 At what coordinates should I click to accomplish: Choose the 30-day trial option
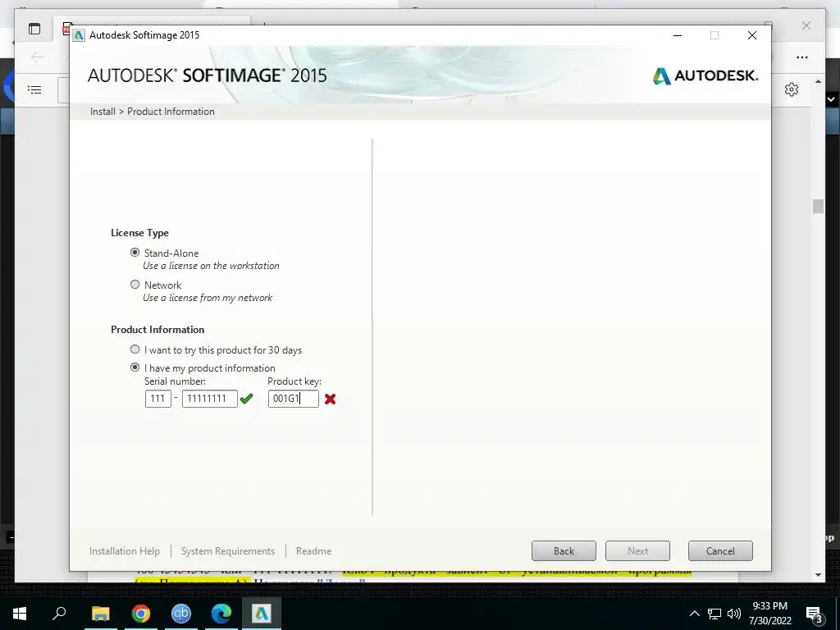click(135, 349)
